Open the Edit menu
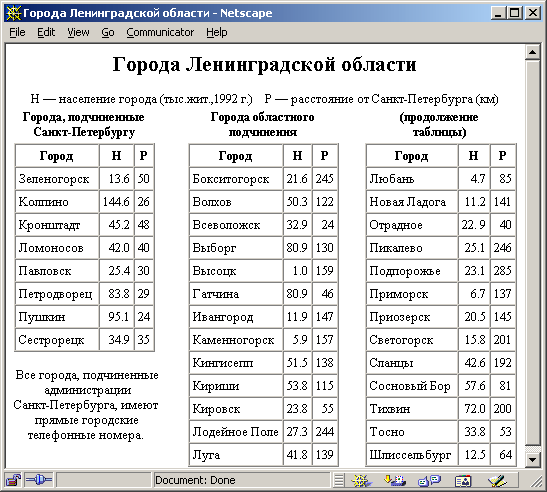The width and height of the screenshot is (547, 492). (46, 32)
